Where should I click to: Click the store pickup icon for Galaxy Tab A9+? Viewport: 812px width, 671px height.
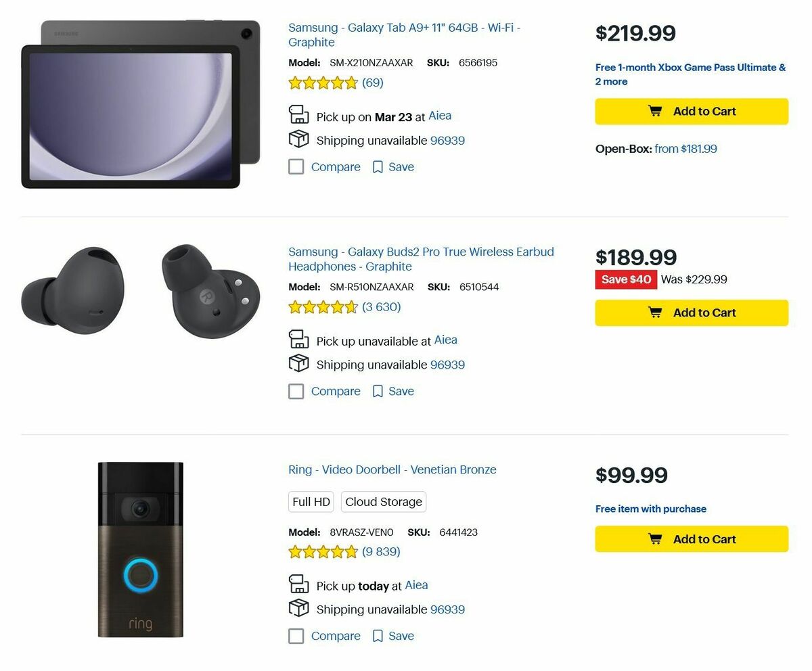coord(298,114)
